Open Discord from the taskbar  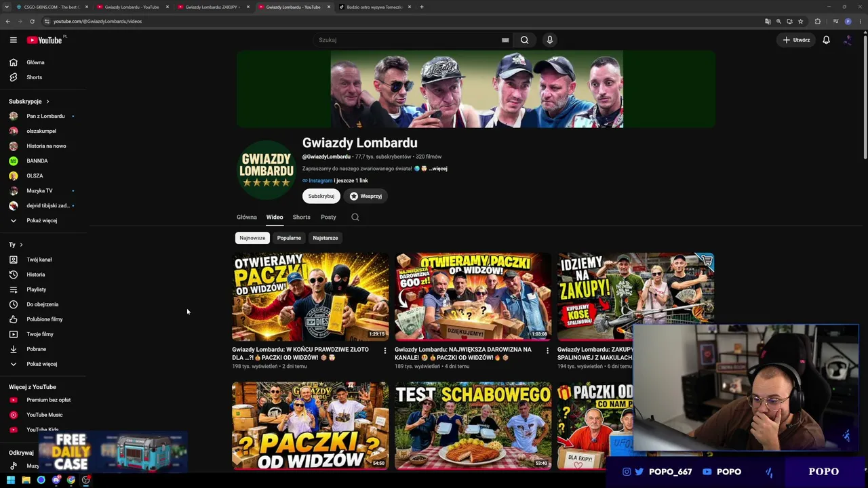(56, 480)
